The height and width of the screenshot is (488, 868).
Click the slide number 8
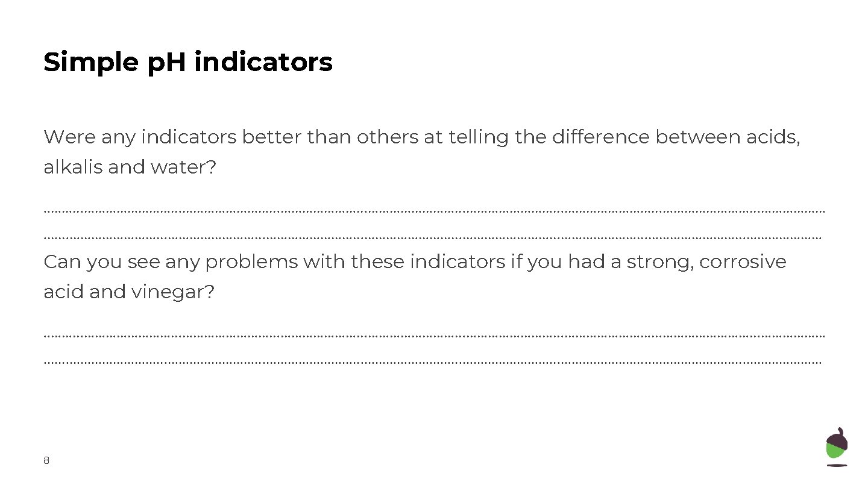pos(46,461)
